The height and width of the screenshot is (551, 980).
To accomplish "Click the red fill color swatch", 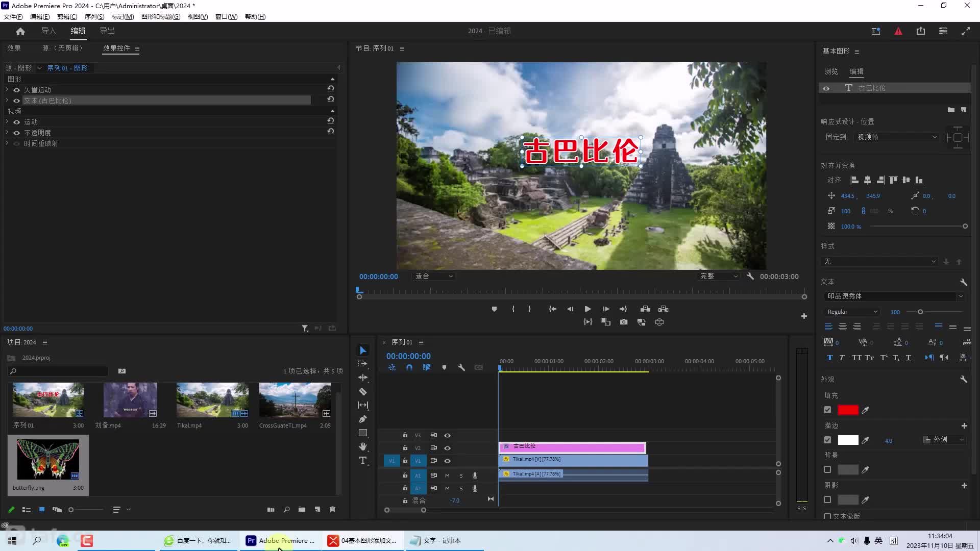I will [848, 410].
